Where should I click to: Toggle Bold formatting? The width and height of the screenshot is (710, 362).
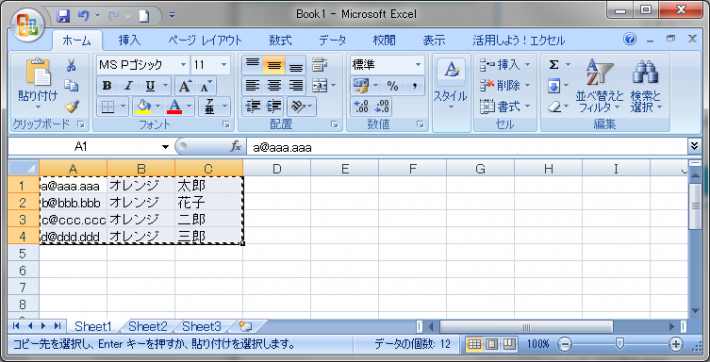[107, 86]
